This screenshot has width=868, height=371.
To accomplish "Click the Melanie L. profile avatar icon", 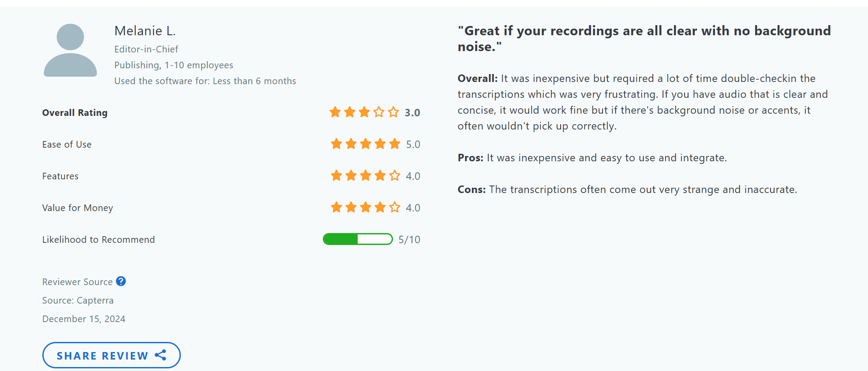I will click(70, 50).
